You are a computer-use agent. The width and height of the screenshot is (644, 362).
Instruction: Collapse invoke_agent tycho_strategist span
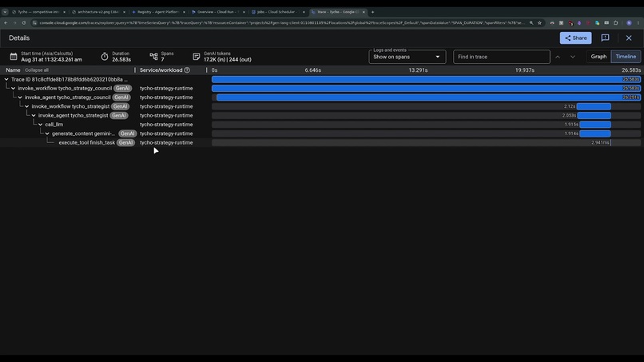[x=34, y=115]
